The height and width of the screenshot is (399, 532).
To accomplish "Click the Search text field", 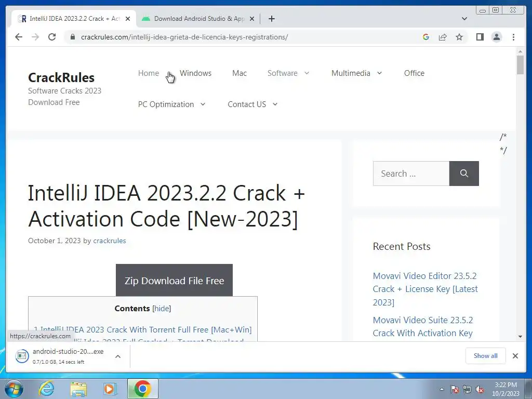I will [x=411, y=174].
